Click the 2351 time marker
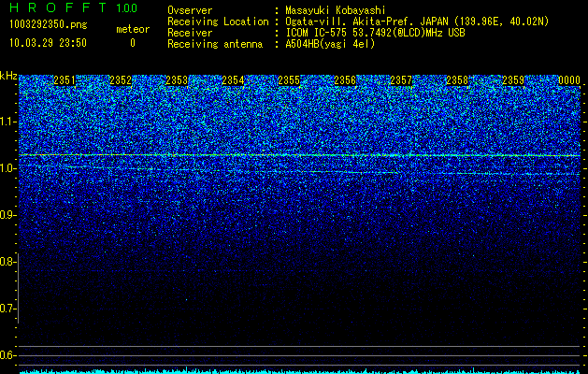The image size is (588, 374). click(x=65, y=80)
